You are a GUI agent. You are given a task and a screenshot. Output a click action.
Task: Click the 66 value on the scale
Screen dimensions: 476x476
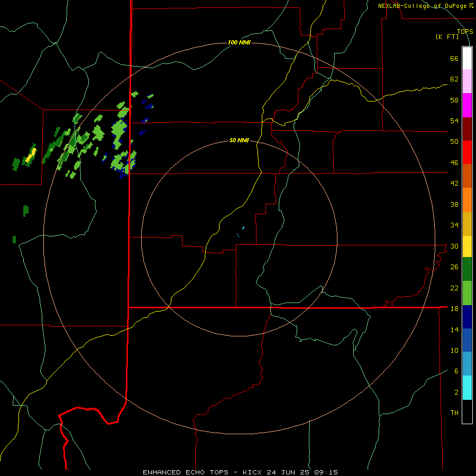tap(454, 59)
